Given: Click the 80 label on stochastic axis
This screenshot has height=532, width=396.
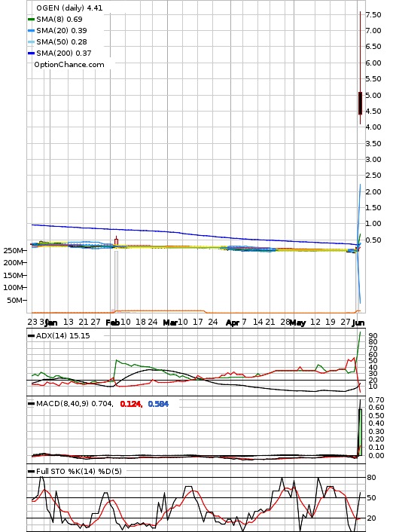Looking at the screenshot, I should click(372, 478).
